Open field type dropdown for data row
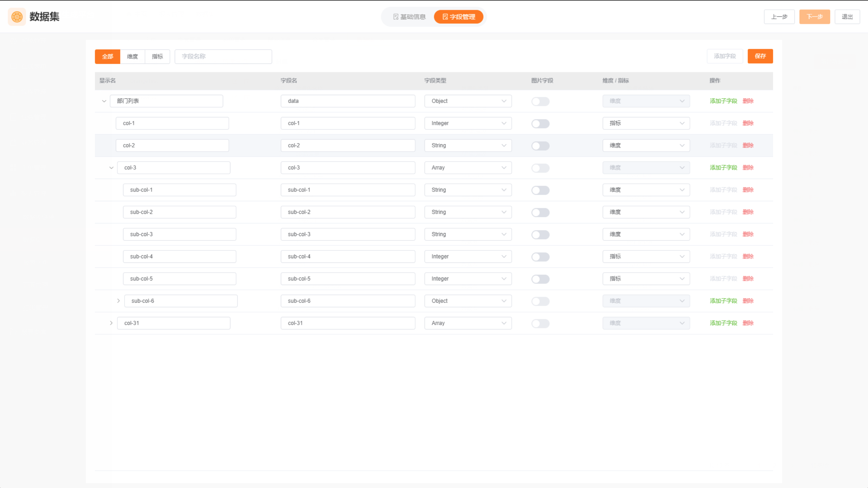Viewport: 868px width, 488px height. pos(468,101)
